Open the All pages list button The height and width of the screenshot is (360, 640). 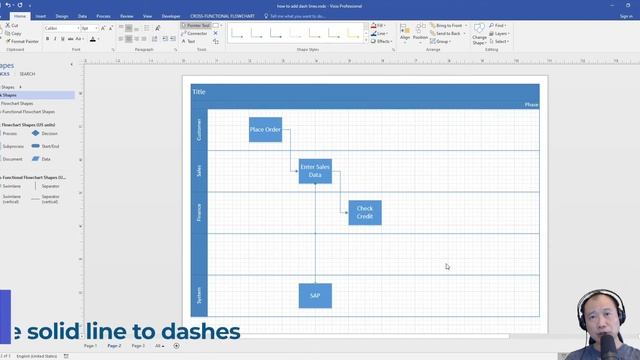tap(160, 346)
